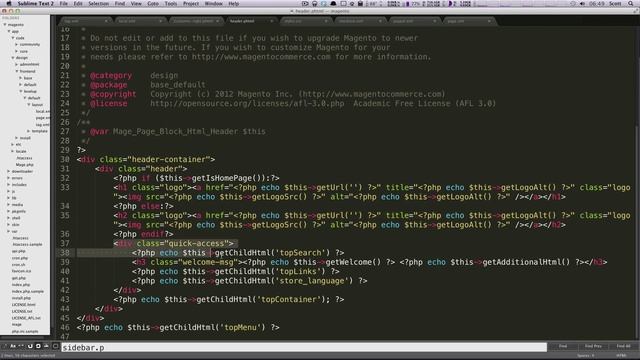Open LICENSE.html in the sidebar
Viewport: 640px width, 360px height.
23,304
